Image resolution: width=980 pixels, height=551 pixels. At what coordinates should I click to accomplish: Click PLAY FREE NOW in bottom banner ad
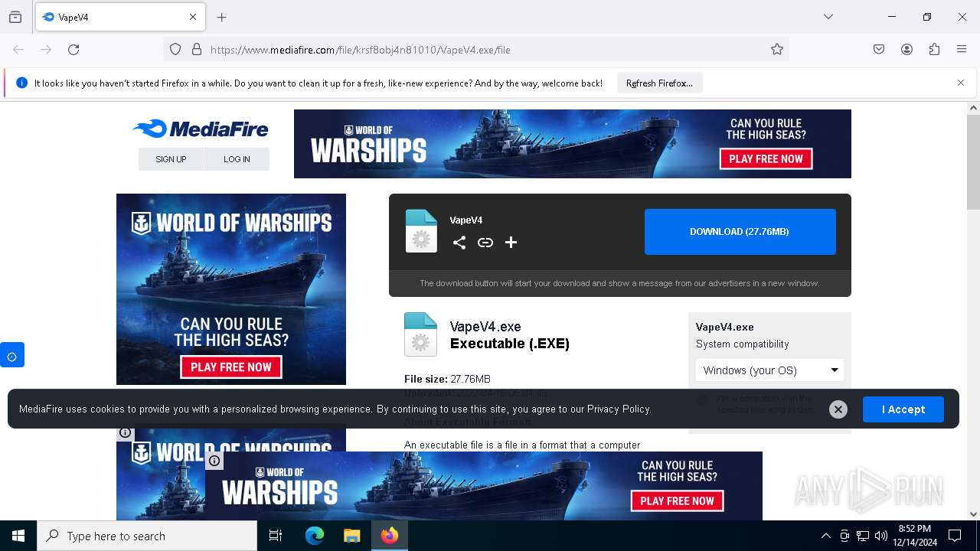point(677,501)
